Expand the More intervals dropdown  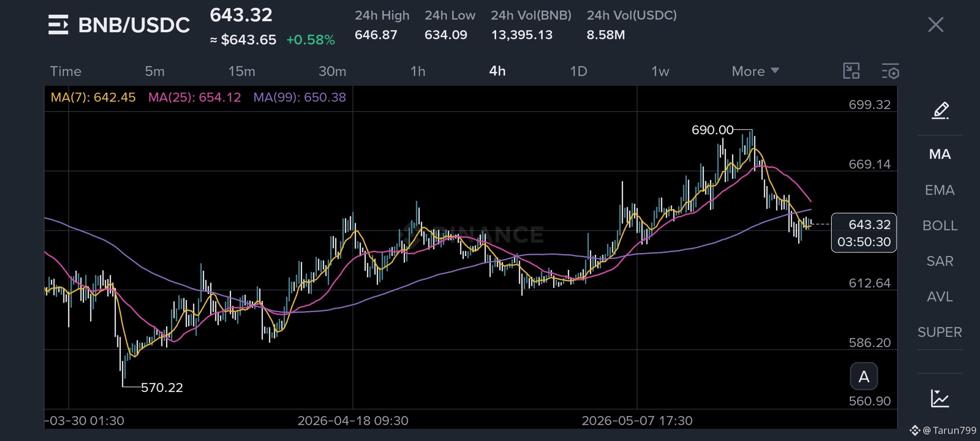(x=755, y=71)
